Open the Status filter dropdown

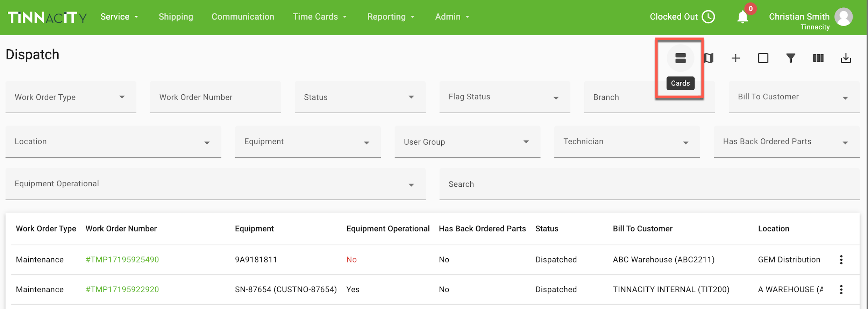360,97
